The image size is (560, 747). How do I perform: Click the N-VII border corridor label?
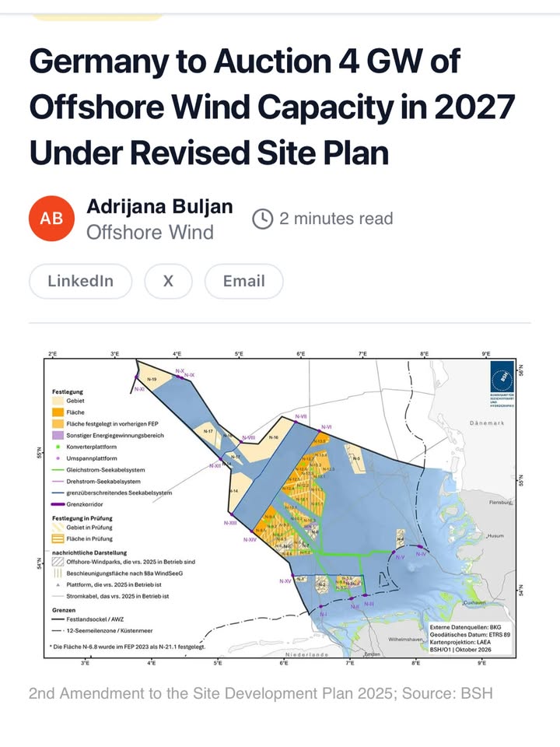pyautogui.click(x=300, y=416)
